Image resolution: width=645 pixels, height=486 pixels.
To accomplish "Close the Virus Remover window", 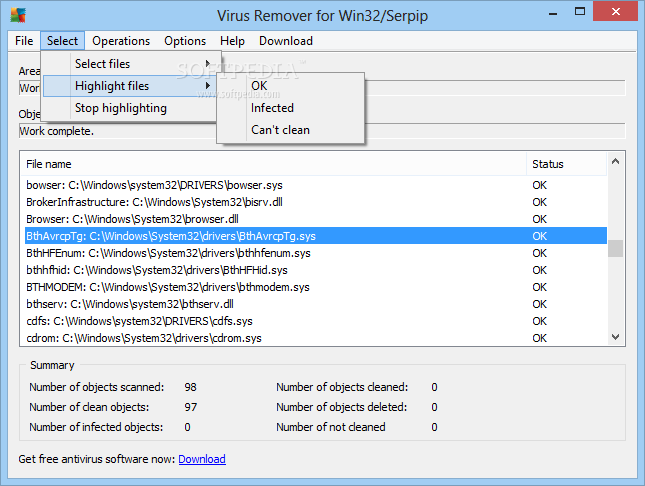I will pyautogui.click(x=615, y=11).
